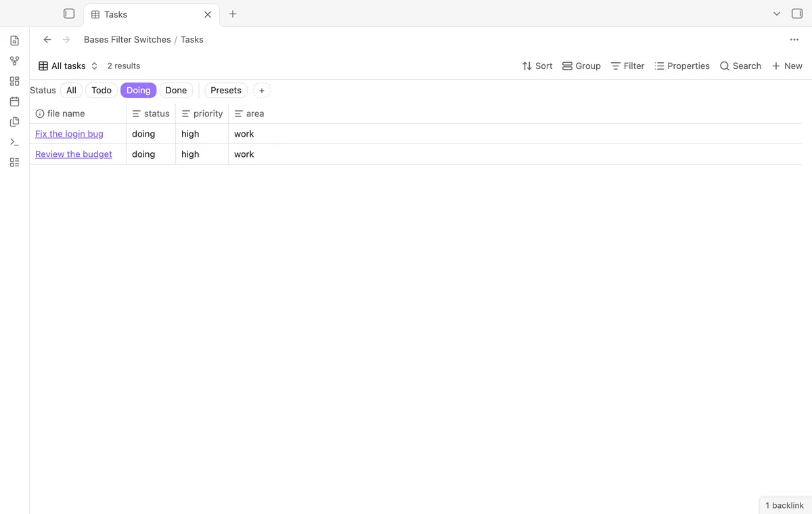Toggle the left sidebar panel
The width and height of the screenshot is (812, 514).
coord(69,14)
